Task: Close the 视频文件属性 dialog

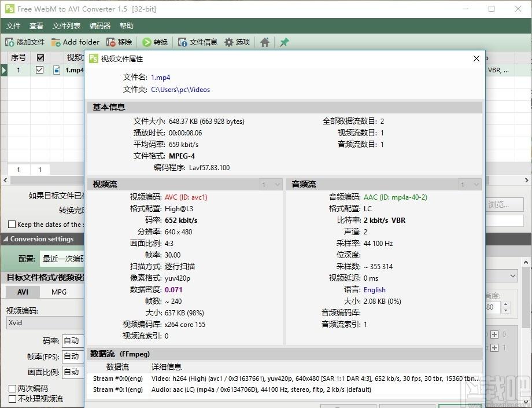Action: [476, 58]
